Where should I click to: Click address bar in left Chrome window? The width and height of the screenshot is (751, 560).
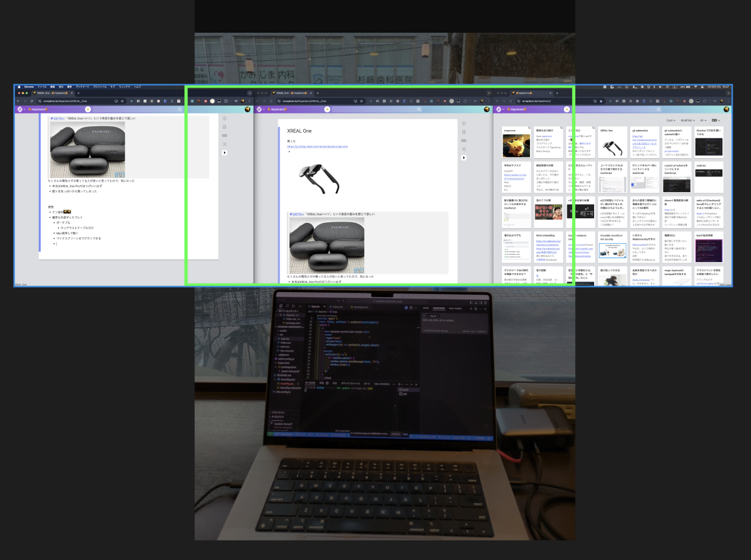[82, 101]
